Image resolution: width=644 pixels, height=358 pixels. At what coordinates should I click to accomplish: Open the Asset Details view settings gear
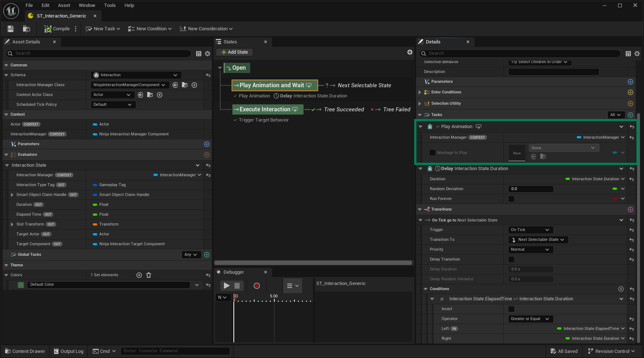(207, 53)
